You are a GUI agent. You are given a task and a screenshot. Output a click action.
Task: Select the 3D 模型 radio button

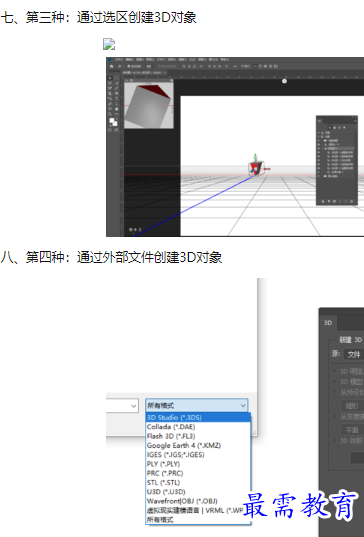click(334, 381)
